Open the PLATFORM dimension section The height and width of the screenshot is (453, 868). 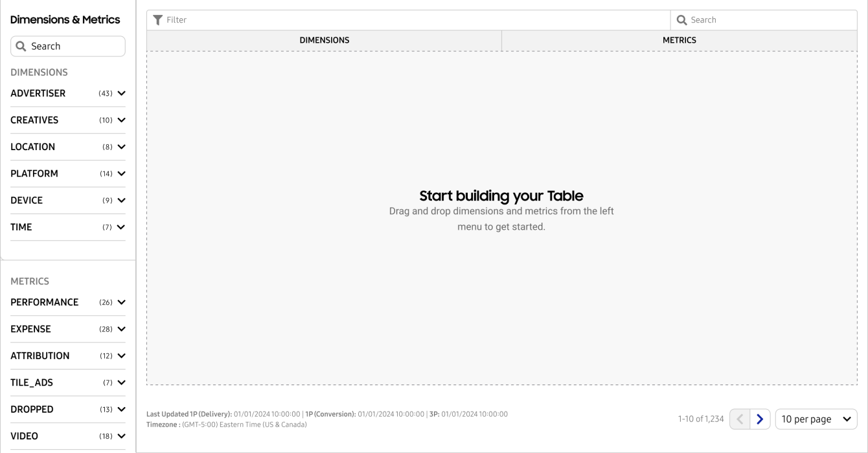point(121,173)
